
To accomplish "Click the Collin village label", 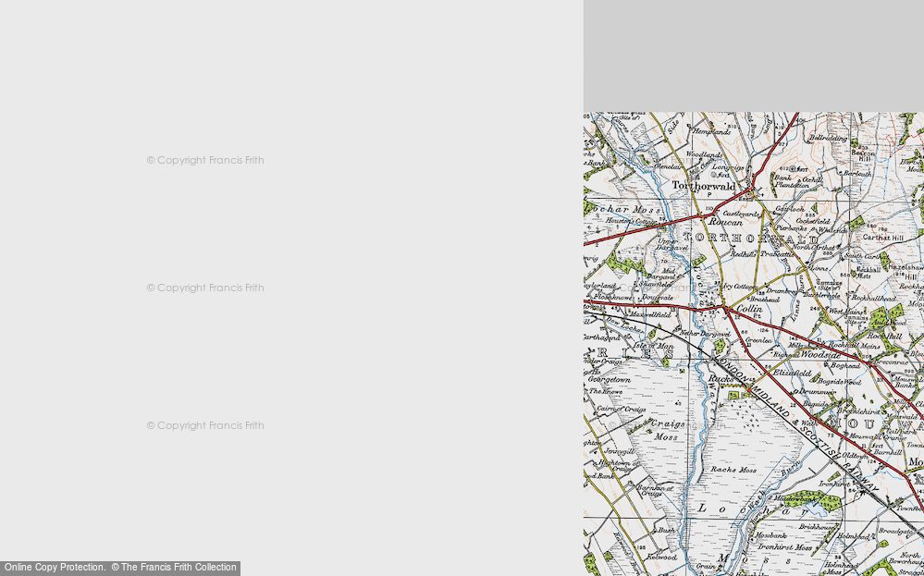I will click(749, 309).
